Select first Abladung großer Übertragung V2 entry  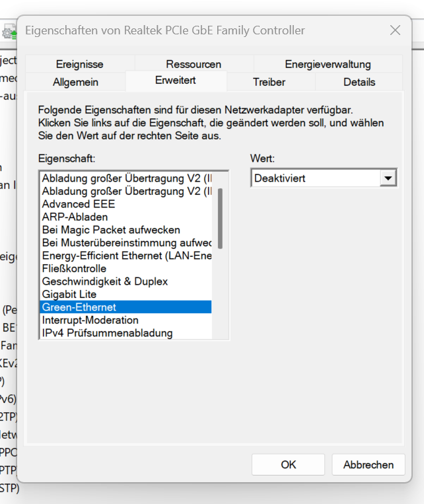point(126,178)
